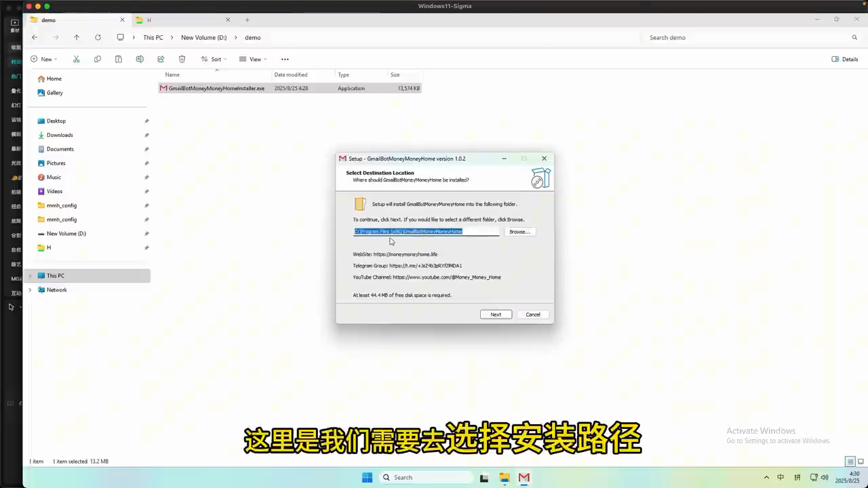Viewport: 868px width, 488px height.
Task: Open Task View from the taskbar
Action: [484, 477]
